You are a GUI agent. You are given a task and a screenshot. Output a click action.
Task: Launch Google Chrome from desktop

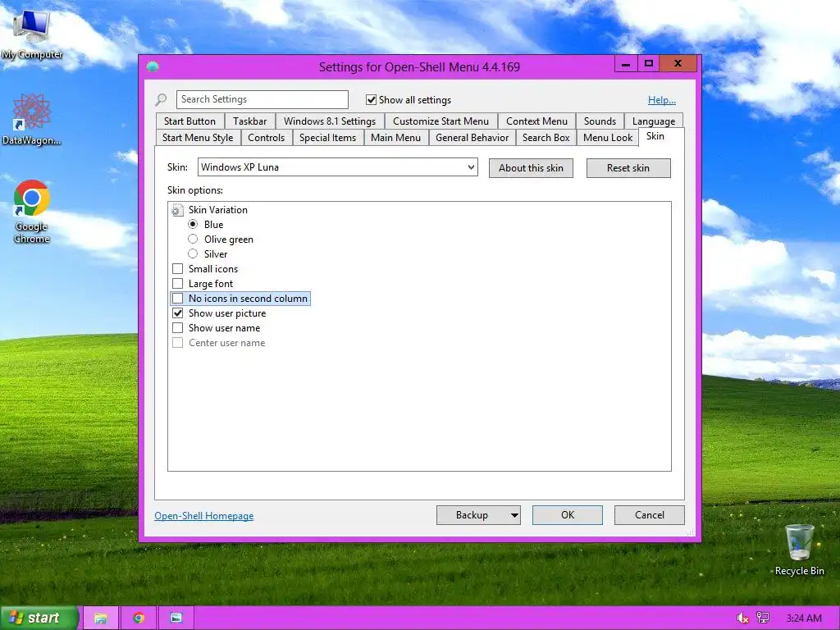32,211
